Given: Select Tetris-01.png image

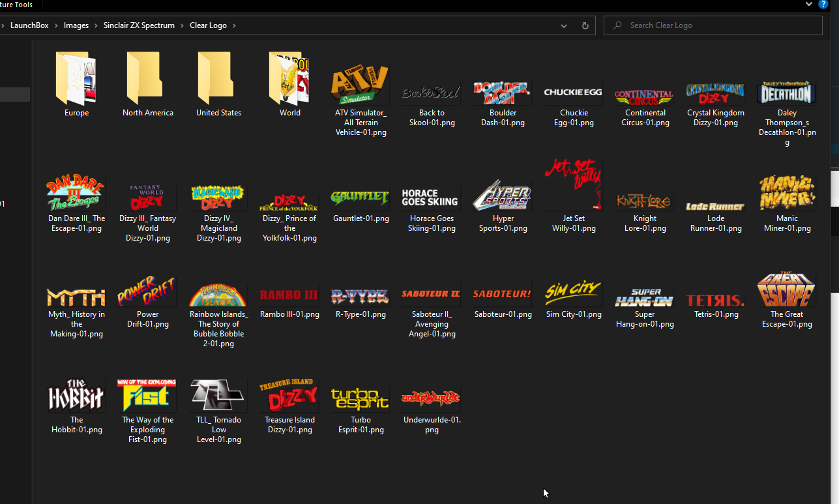Looking at the screenshot, I should click(716, 305).
